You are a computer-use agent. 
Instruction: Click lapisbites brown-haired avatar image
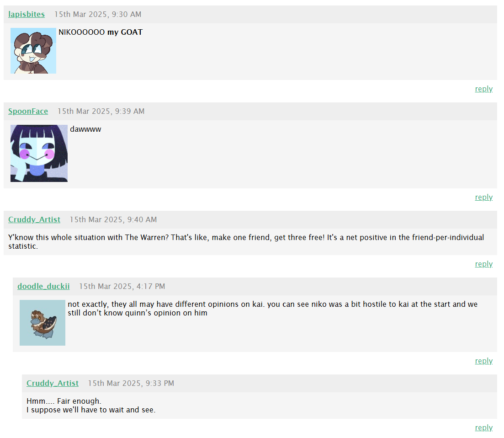point(33,51)
